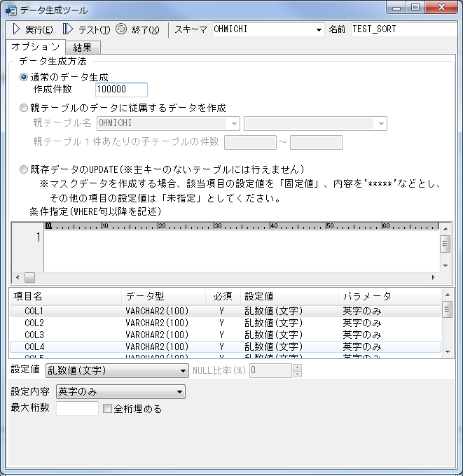Click the 実行 (Execute) play icon
The image size is (463, 476).
click(x=16, y=29)
